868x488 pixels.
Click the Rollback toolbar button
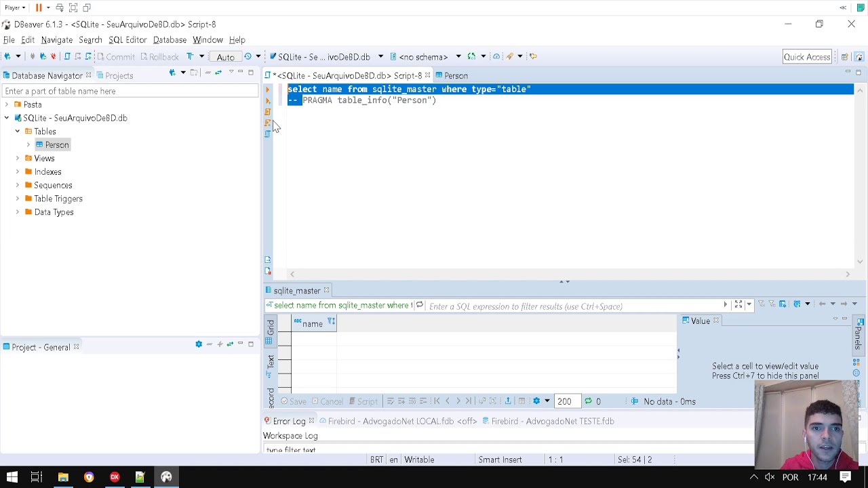(x=159, y=57)
